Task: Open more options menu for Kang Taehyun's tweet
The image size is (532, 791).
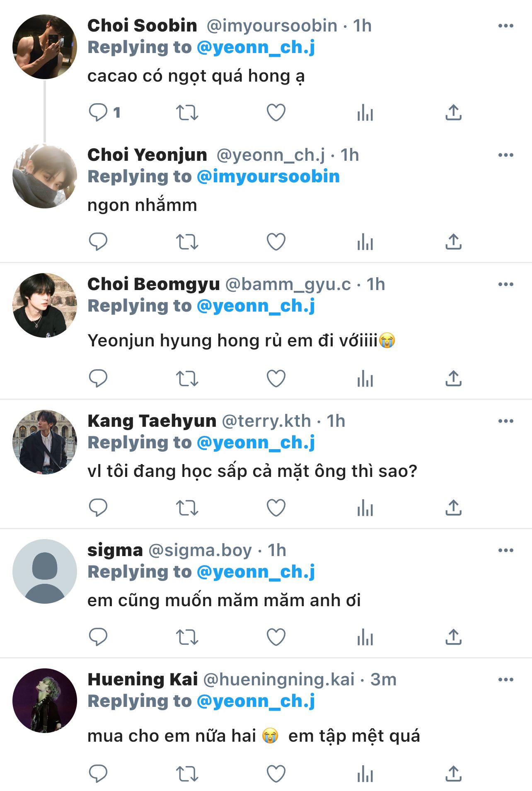Action: pos(505,421)
